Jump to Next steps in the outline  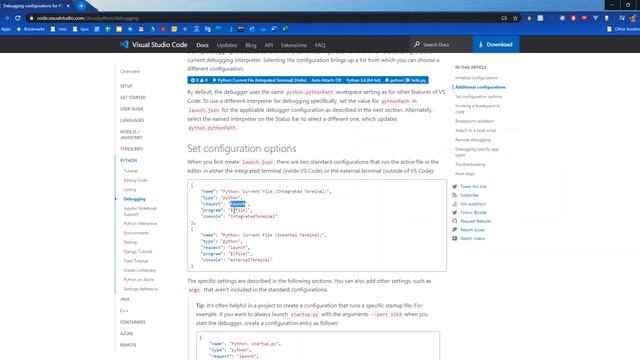point(464,173)
